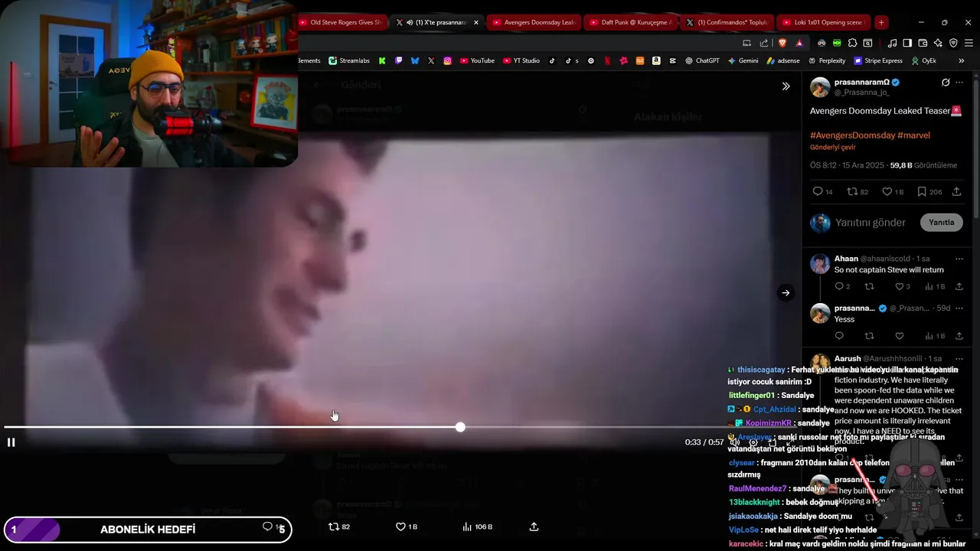Focus the Yanıtını gönder reply field
980x551 pixels.
pyautogui.click(x=871, y=223)
